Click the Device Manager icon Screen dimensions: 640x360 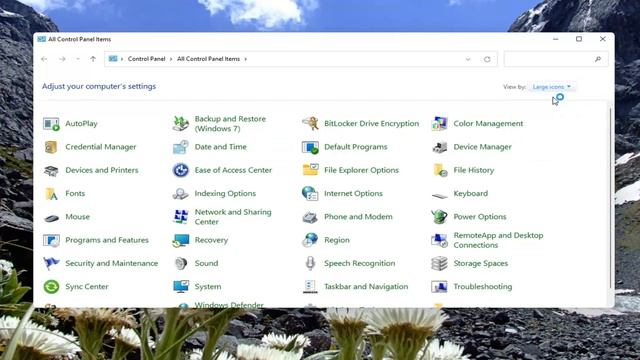(440, 147)
